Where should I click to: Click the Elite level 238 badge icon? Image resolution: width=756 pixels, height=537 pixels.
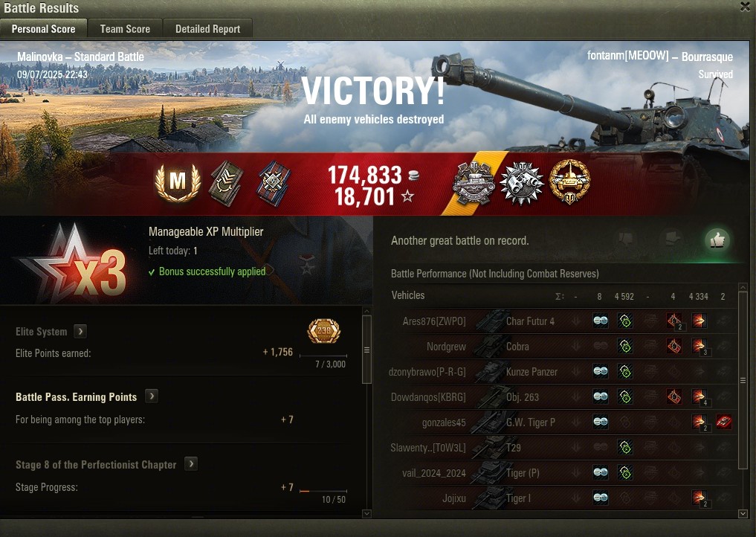point(324,331)
